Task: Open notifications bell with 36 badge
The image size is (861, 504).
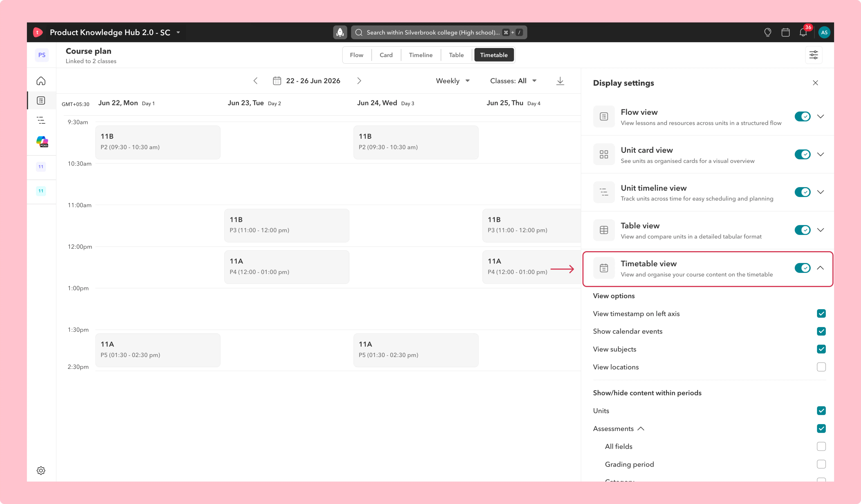Action: (803, 33)
